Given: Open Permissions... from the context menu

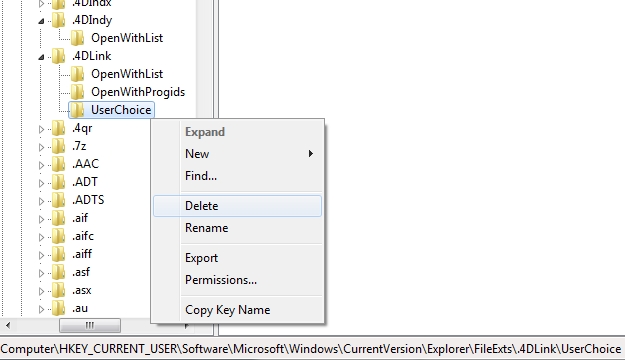Looking at the screenshot, I should click(x=237, y=280).
